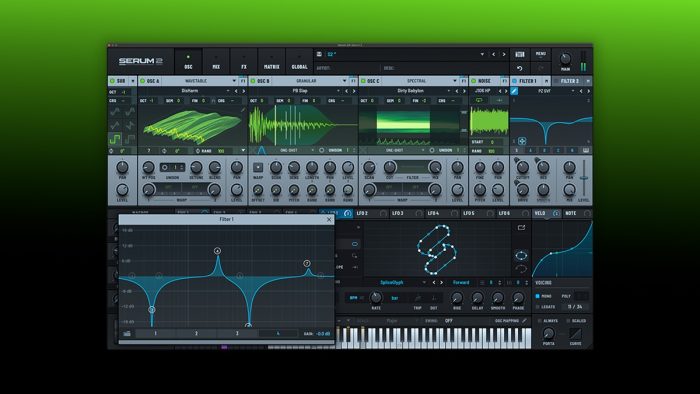
Task: Go to previous preset arrow in top bar
Action: (493, 54)
